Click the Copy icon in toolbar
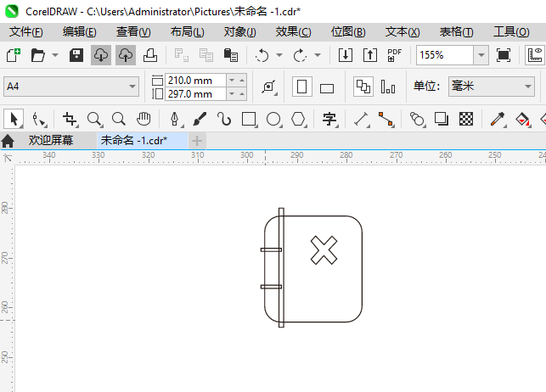 pyautogui.click(x=206, y=55)
